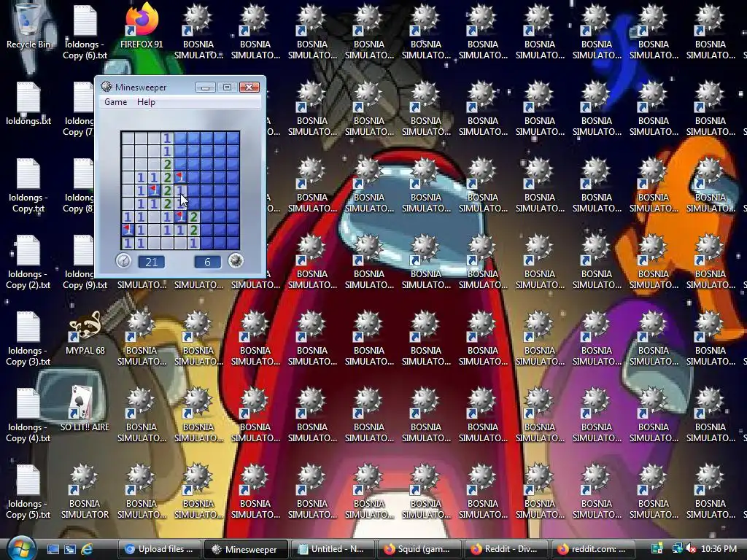This screenshot has height=560, width=747.
Task: Launch Internet Explorer from quick launch
Action: pos(87,550)
